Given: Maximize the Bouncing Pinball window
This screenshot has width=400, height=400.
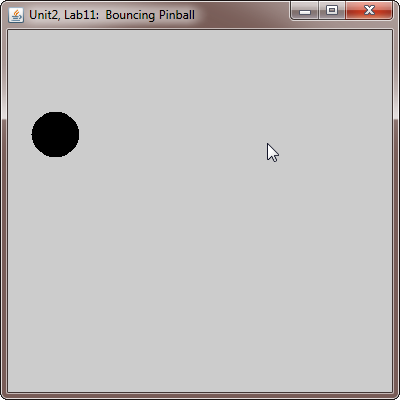Looking at the screenshot, I should 332,11.
